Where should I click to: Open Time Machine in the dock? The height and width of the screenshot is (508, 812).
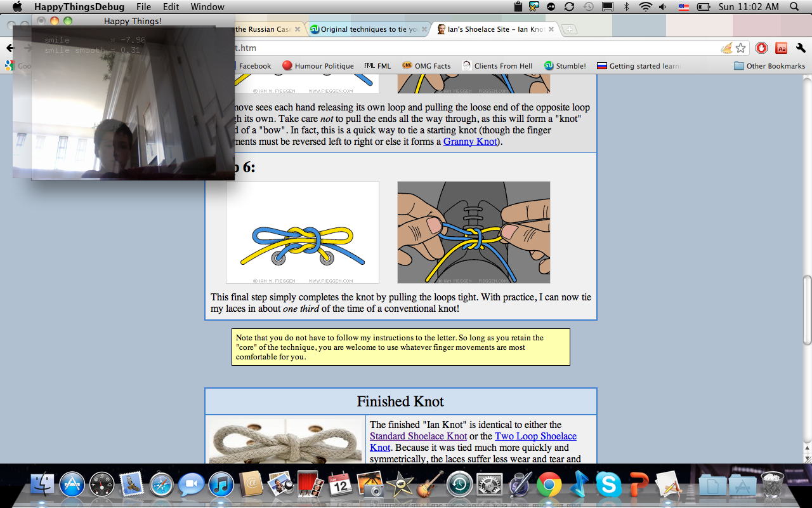click(459, 485)
